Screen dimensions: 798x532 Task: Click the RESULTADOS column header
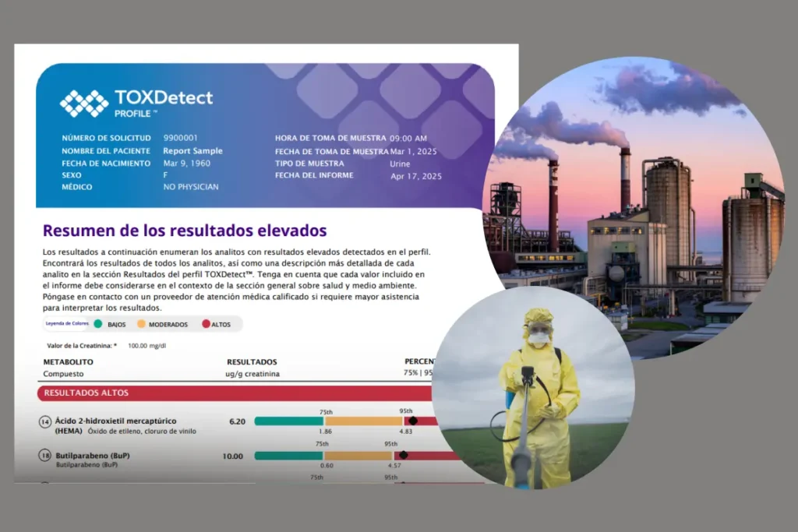tap(251, 362)
